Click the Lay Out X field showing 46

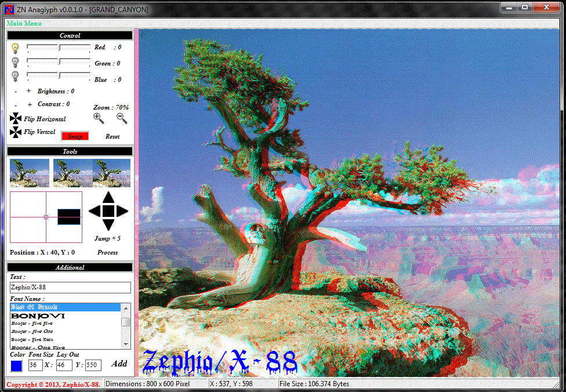64,365
